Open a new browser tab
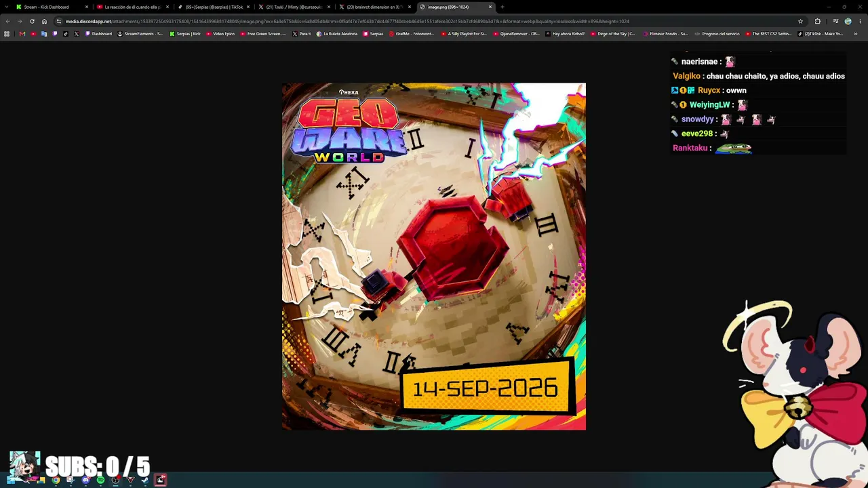Viewport: 868px width, 488px height. click(502, 7)
